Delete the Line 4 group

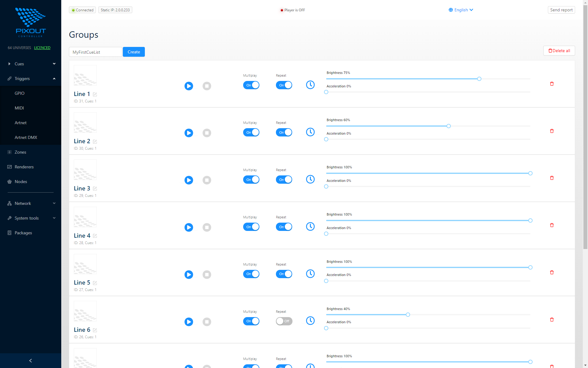552,225
